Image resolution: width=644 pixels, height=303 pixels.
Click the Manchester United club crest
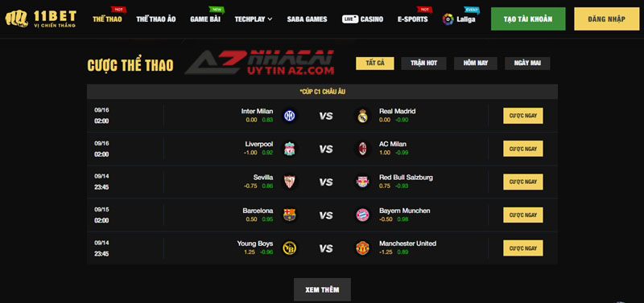pos(363,248)
